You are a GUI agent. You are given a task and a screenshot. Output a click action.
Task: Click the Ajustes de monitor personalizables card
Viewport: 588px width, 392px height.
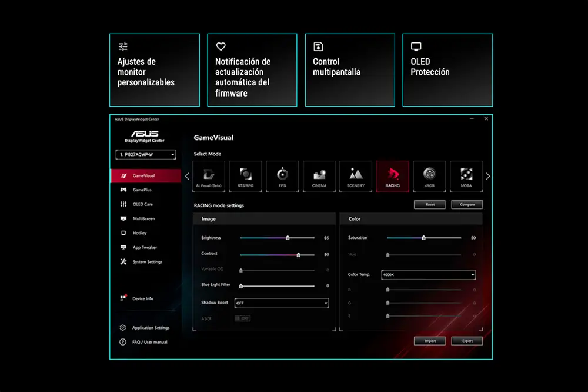155,70
